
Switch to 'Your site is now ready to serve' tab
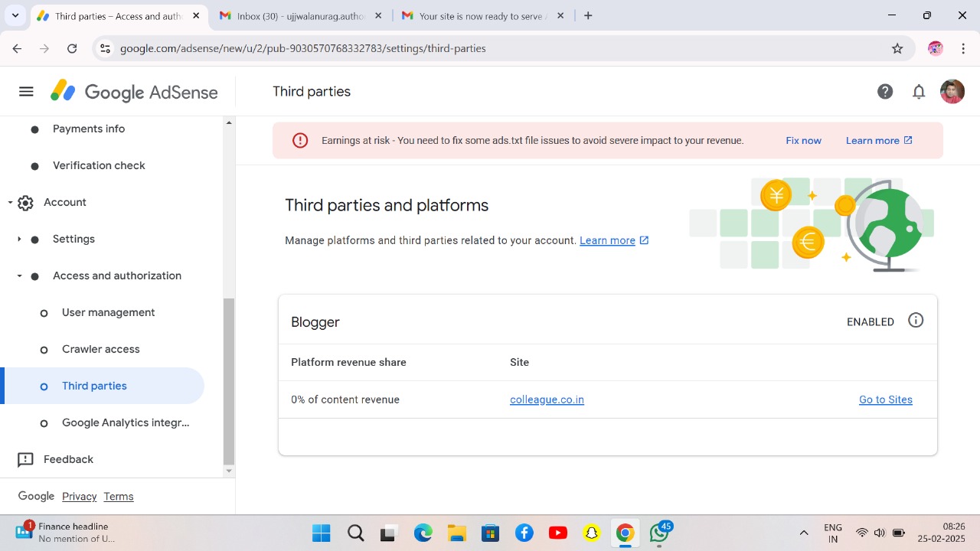[484, 15]
